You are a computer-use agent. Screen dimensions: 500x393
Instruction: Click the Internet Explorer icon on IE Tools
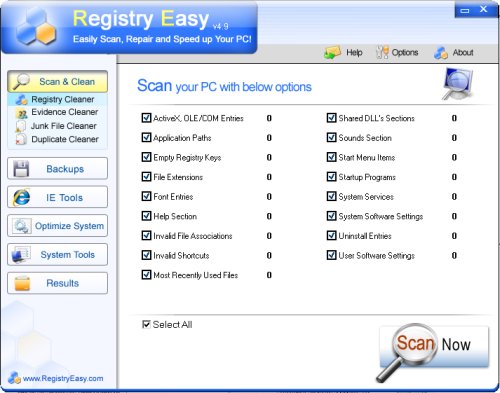pos(21,197)
